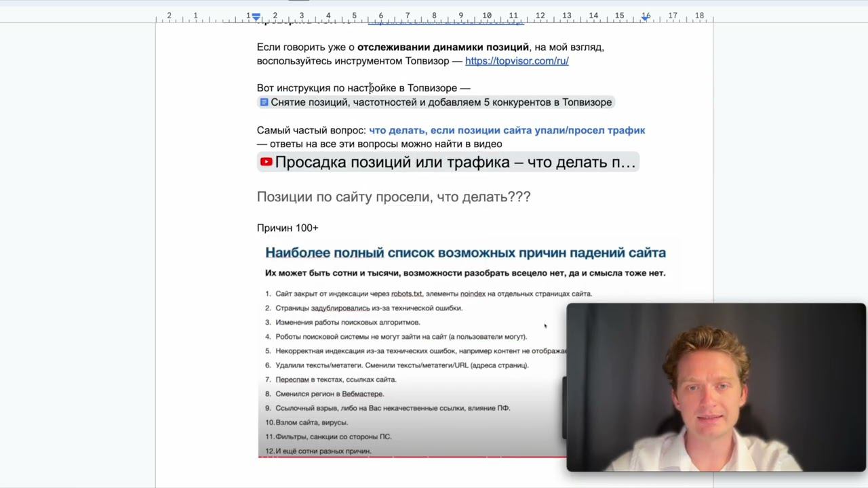
Task: Select the image title Наиболее полный список возможных причин
Action: click(x=465, y=253)
